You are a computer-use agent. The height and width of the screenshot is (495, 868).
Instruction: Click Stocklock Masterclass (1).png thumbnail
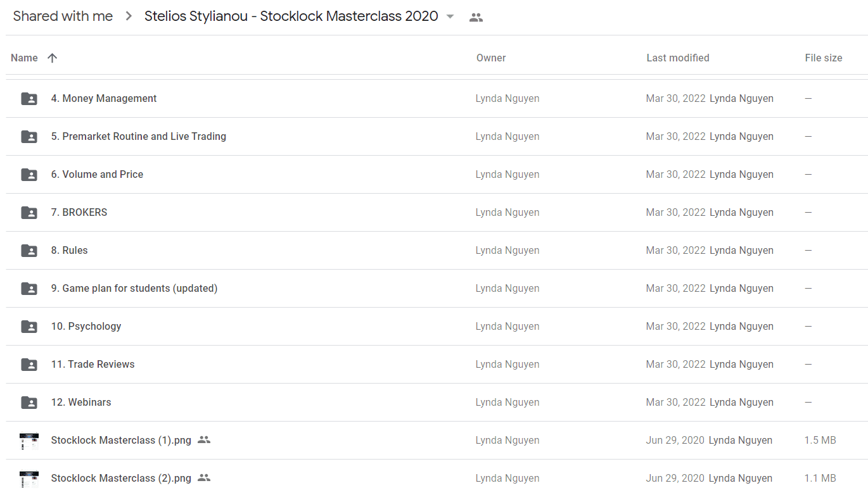click(29, 441)
